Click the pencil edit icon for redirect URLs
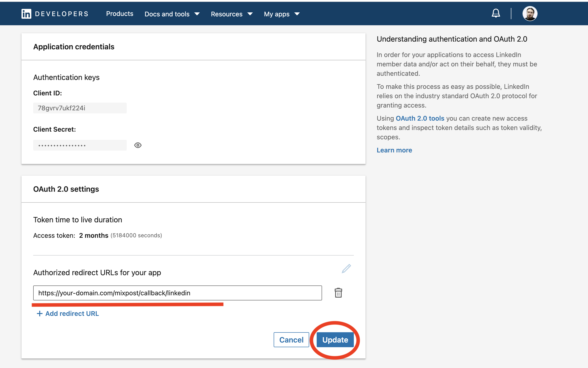This screenshot has width=588, height=368. coord(346,269)
